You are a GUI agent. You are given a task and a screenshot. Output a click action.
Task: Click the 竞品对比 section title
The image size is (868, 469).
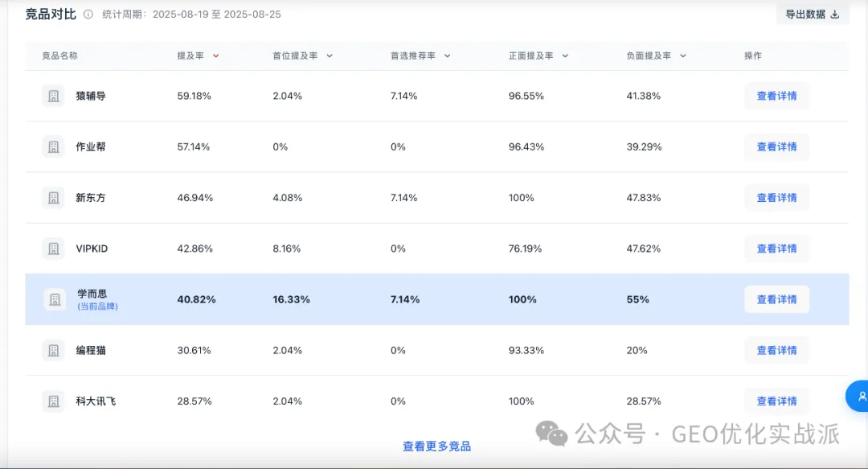[x=51, y=14]
